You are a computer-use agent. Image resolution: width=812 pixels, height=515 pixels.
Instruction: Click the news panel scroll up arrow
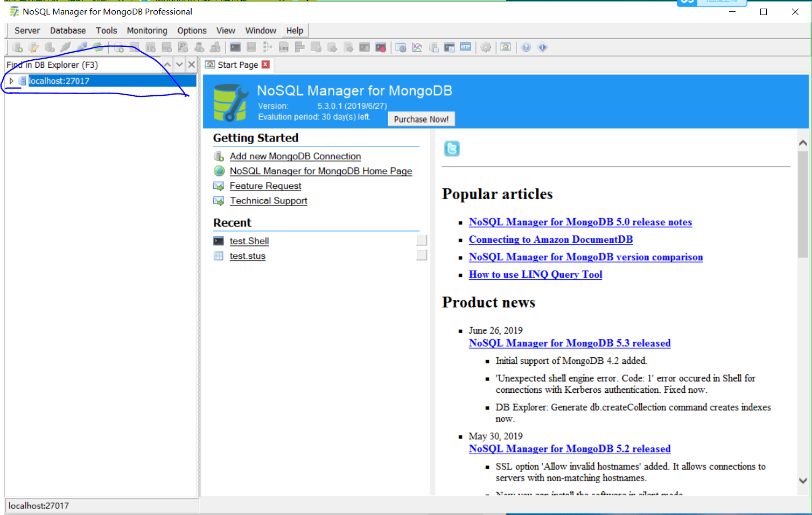click(x=803, y=143)
